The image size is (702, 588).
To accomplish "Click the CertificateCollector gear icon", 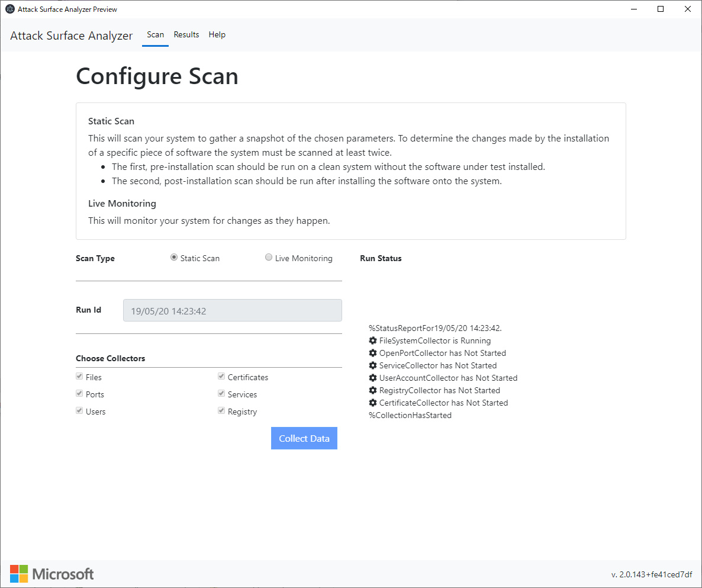I will [x=372, y=403].
